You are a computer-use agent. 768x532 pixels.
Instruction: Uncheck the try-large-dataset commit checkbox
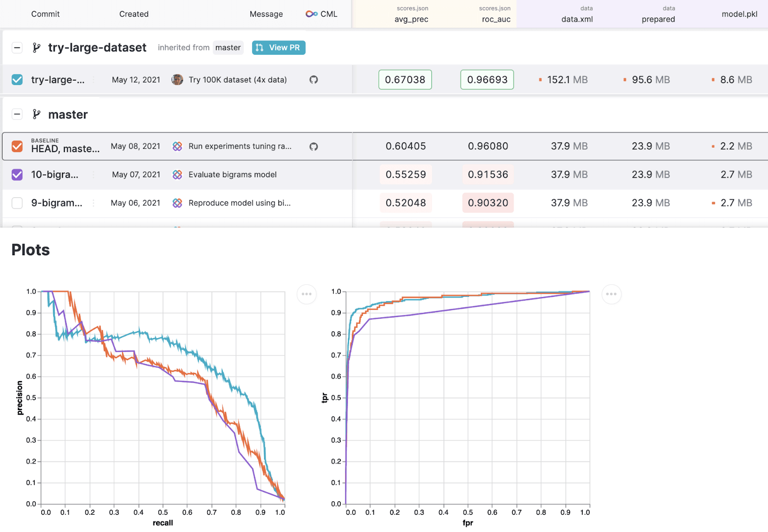[17, 80]
